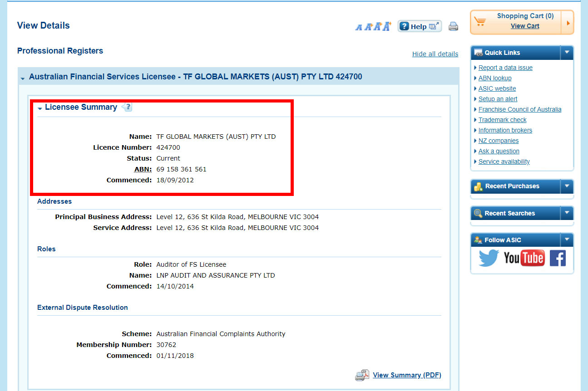
Task: Collapse the Licensee Summary section
Action: pos(40,108)
